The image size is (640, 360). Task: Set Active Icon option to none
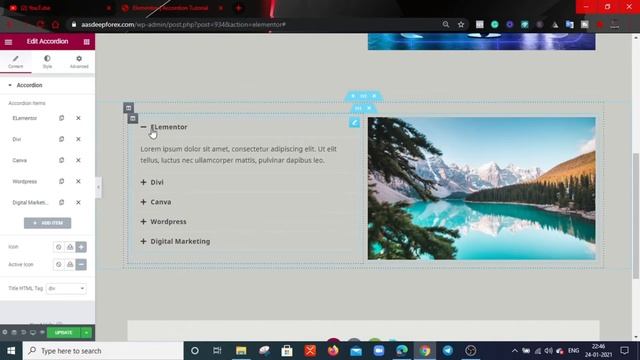(59, 264)
